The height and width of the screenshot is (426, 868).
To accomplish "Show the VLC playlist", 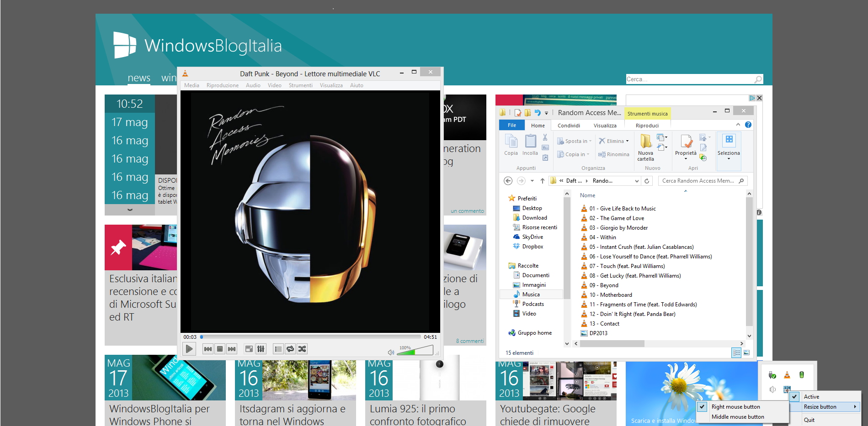I will (278, 349).
